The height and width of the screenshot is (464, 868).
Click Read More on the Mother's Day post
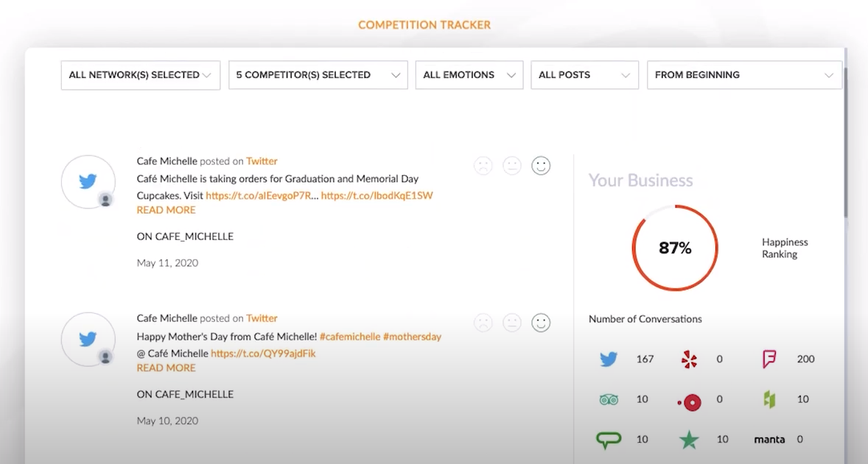point(166,368)
